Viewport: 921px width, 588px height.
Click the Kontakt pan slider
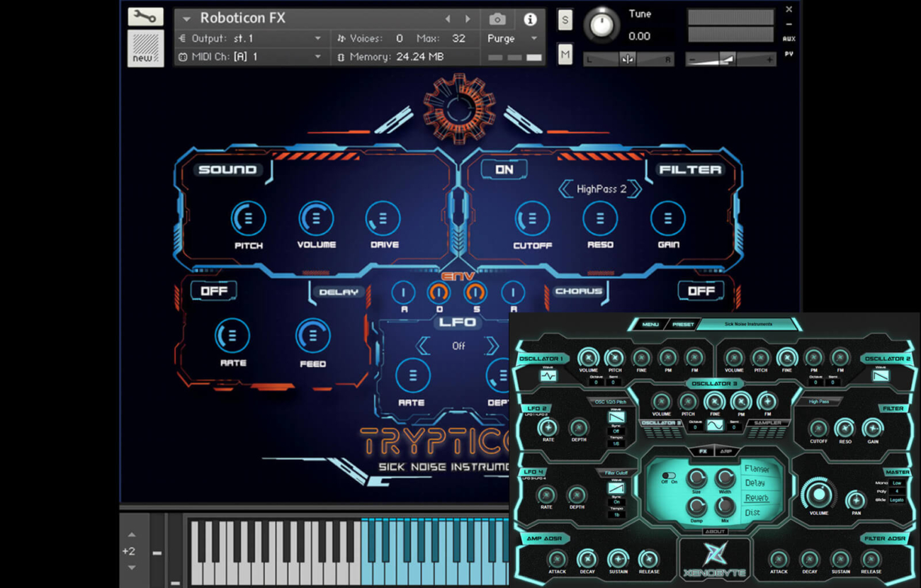pyautogui.click(x=627, y=60)
